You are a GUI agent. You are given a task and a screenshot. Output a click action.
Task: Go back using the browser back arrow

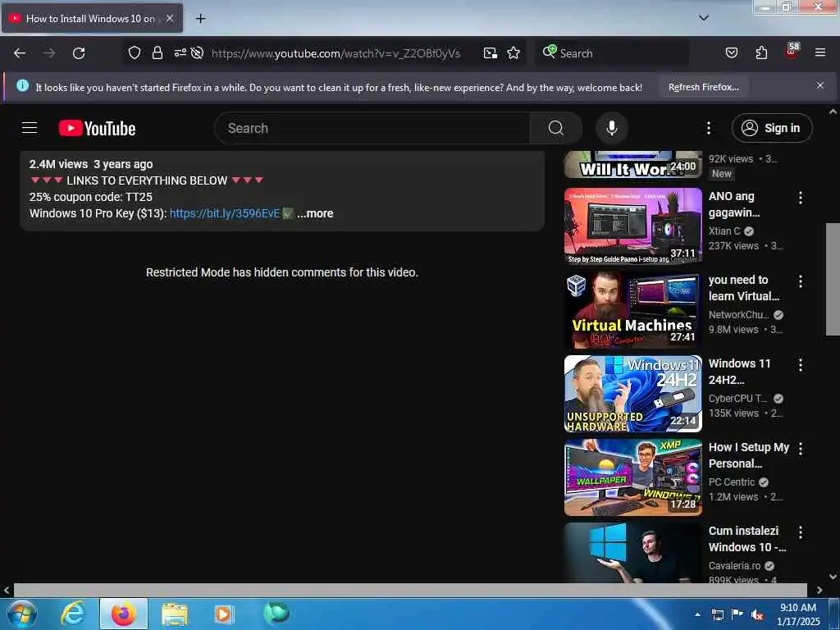[x=20, y=53]
